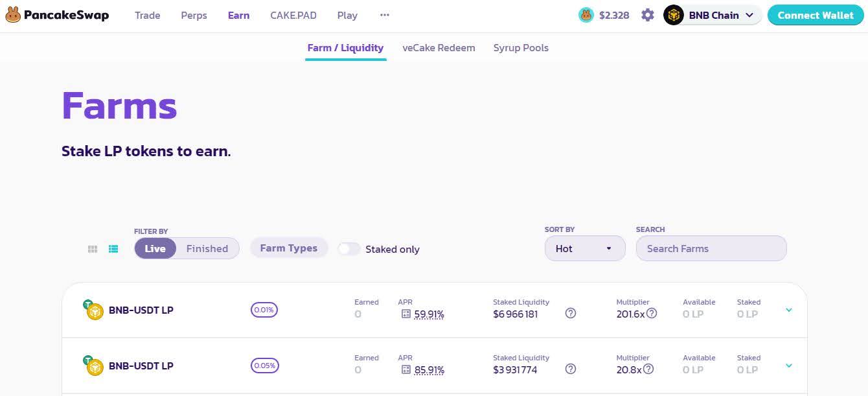Open the Sort By Hot dropdown
This screenshot has width=868, height=396.
[585, 248]
